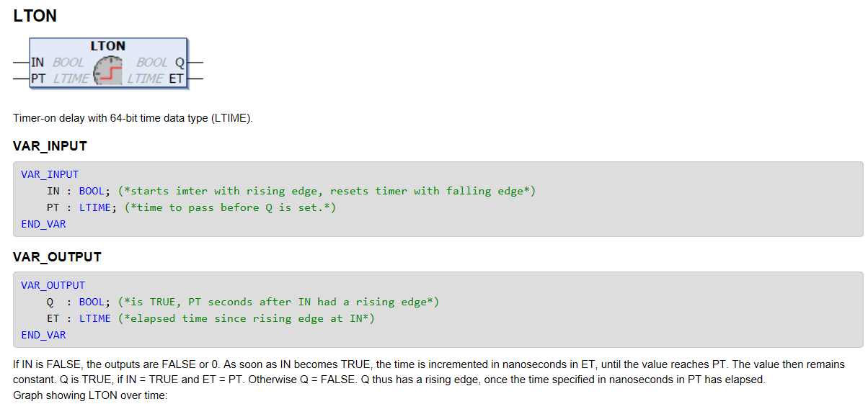Click the LTON page heading

[x=35, y=16]
